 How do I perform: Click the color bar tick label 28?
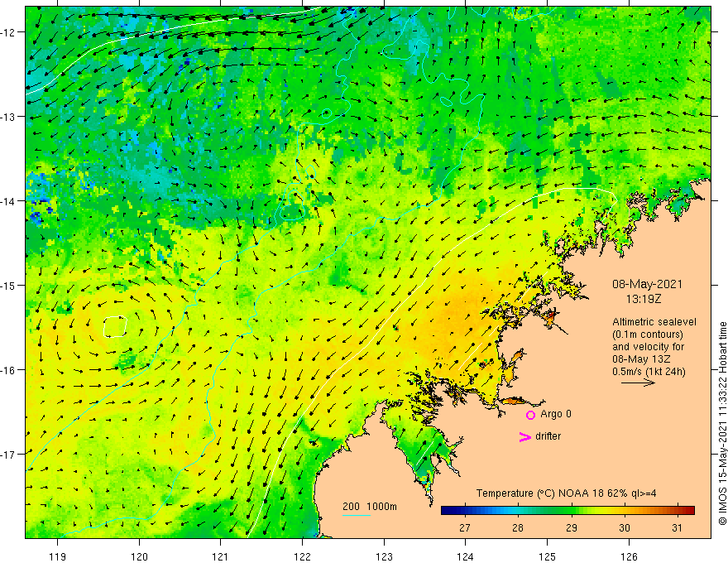coord(518,527)
